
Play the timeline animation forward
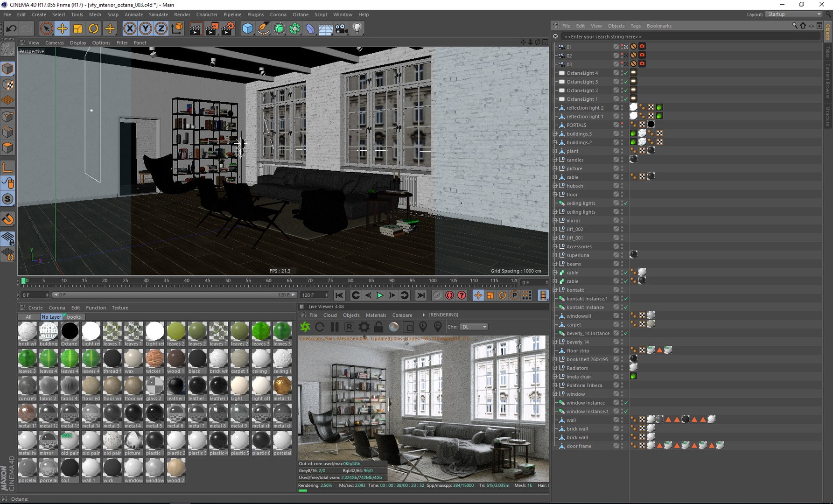(x=380, y=295)
